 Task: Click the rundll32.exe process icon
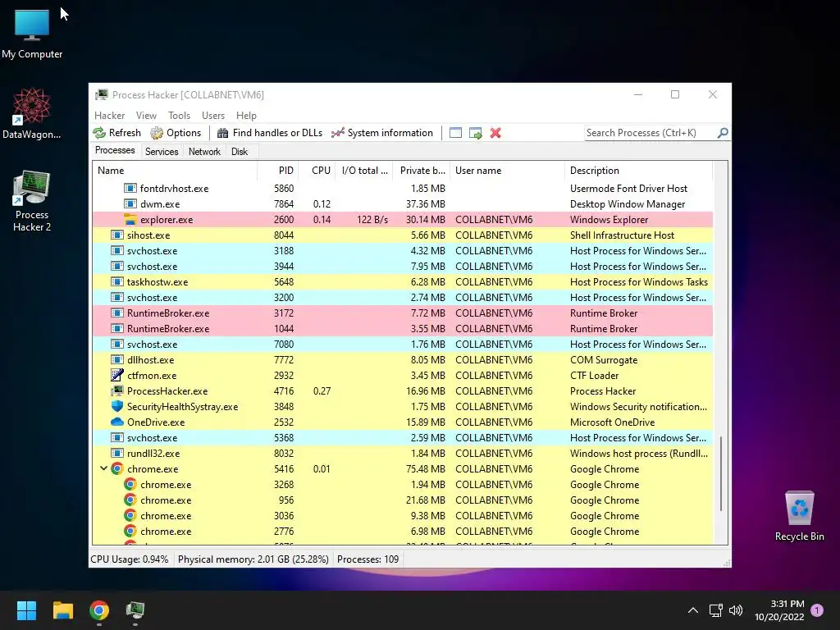point(116,453)
